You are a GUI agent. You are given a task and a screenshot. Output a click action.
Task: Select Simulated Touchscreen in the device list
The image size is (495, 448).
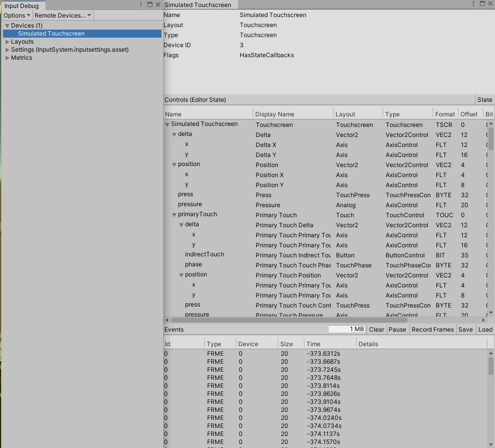click(82, 34)
